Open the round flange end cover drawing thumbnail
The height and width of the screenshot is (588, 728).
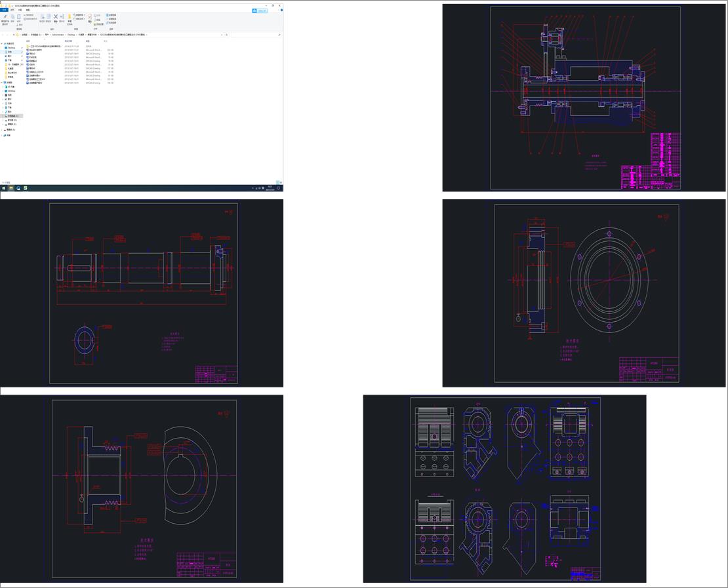[584, 293]
